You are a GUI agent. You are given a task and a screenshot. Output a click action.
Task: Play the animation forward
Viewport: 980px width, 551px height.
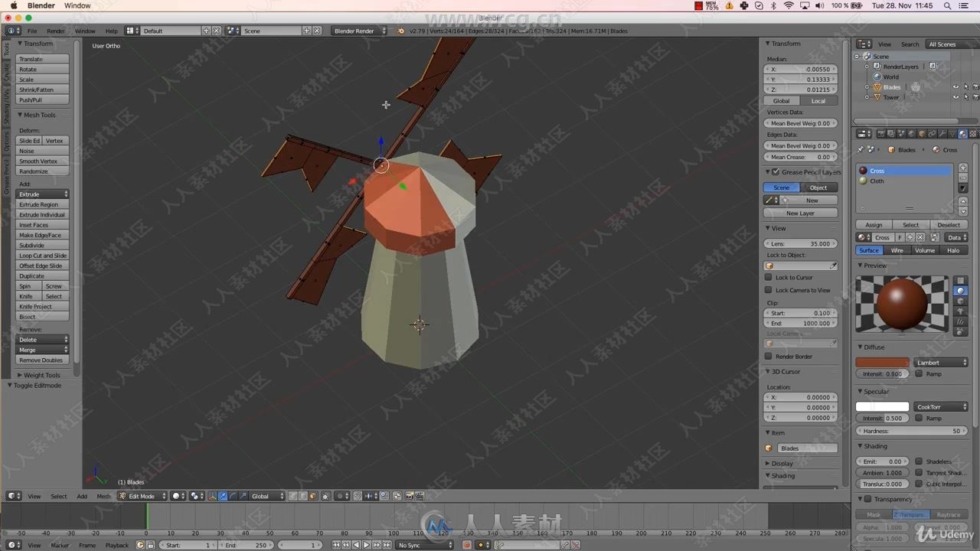(x=367, y=545)
